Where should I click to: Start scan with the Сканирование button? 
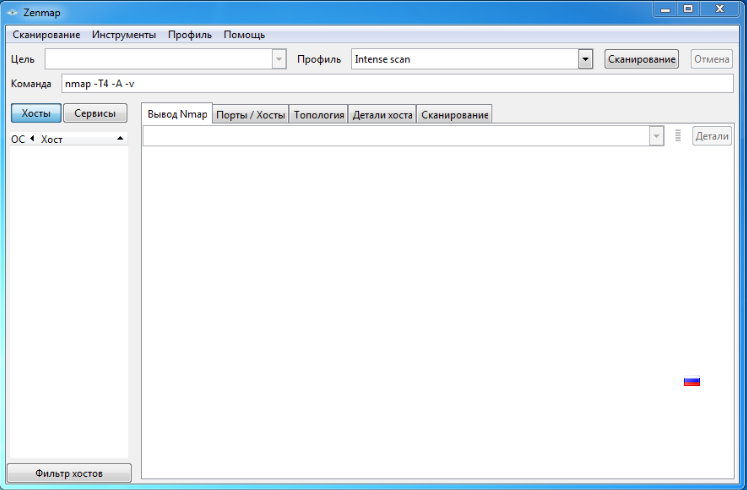click(x=641, y=59)
